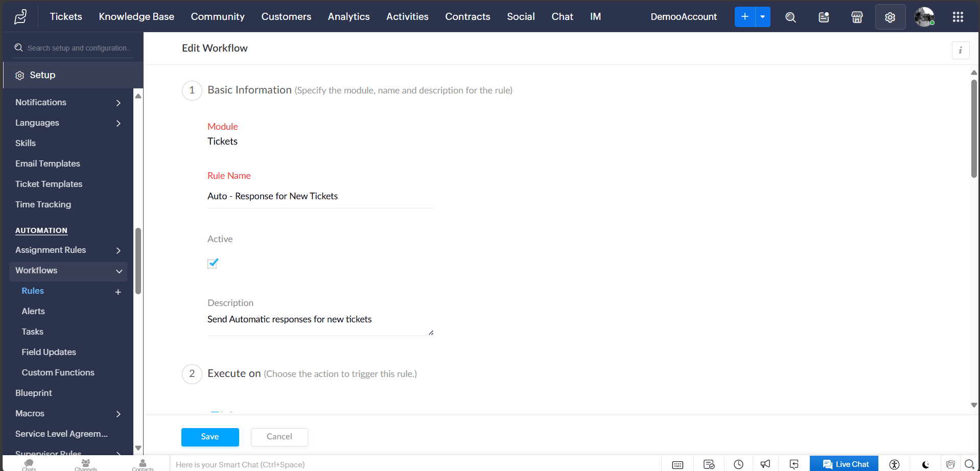Viewport: 980px width, 471px height.
Task: Toggle night mode with the moon icon
Action: 925,464
